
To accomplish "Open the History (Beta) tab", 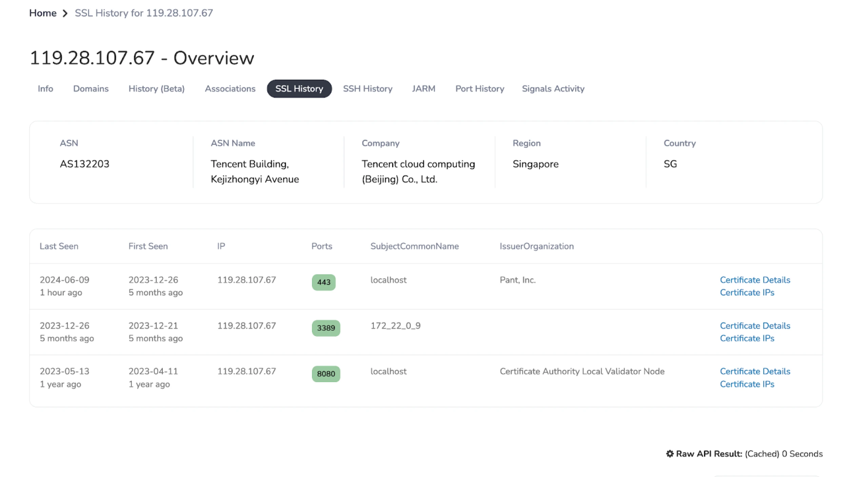I will 157,89.
